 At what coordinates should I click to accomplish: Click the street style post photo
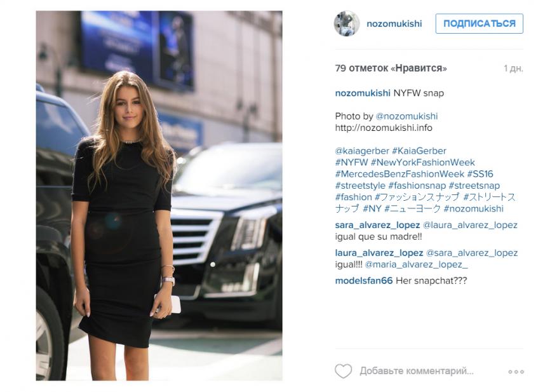pos(159,196)
